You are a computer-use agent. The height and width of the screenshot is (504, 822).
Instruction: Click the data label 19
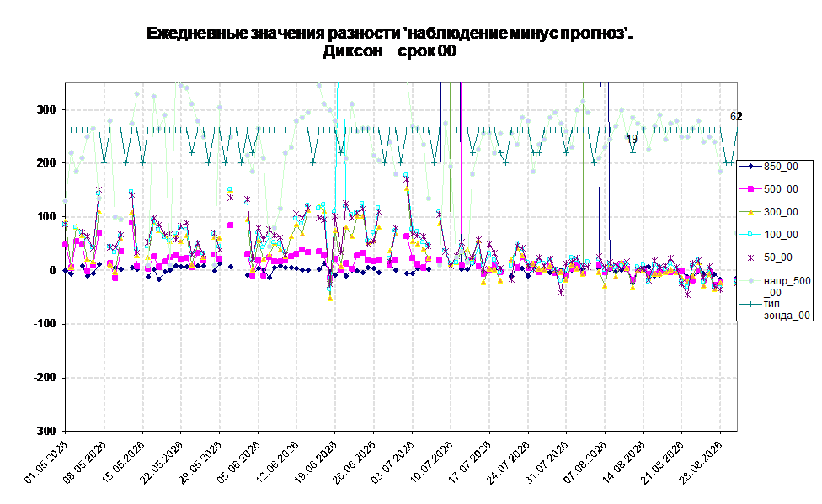point(632,140)
